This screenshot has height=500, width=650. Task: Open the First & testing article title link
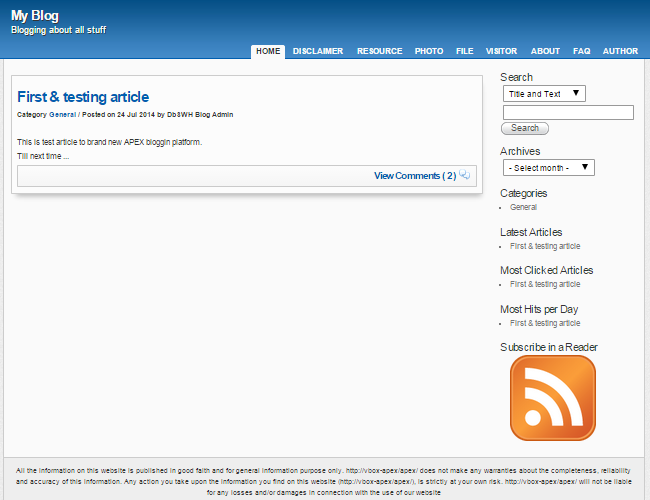[83, 97]
